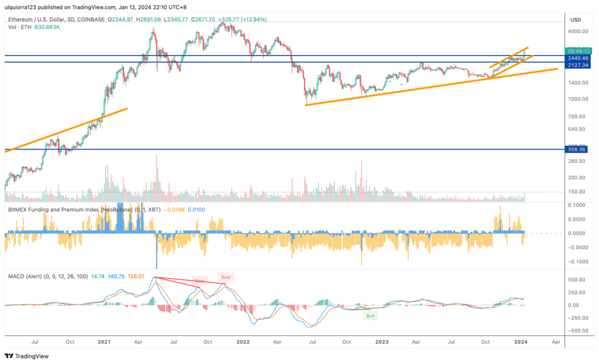Screen dimensions: 599x364
Task: Click the close price C2671.70
Action: pos(203,19)
